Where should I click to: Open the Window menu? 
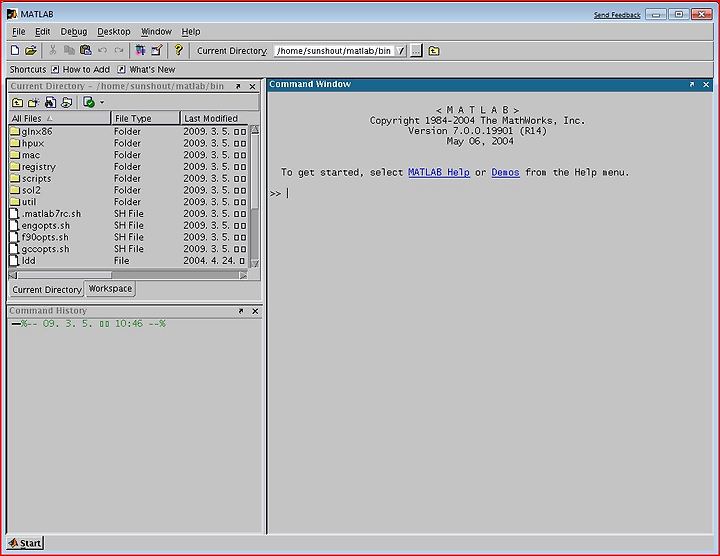(x=156, y=32)
